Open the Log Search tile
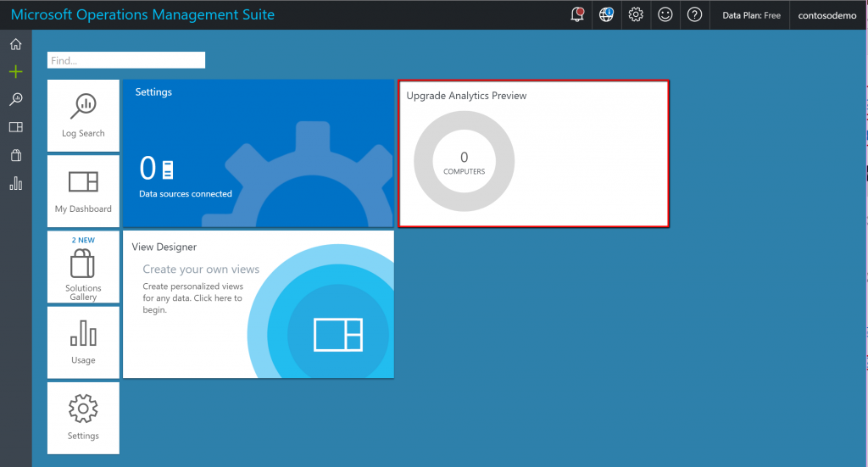Image resolution: width=868 pixels, height=467 pixels. pyautogui.click(x=83, y=115)
